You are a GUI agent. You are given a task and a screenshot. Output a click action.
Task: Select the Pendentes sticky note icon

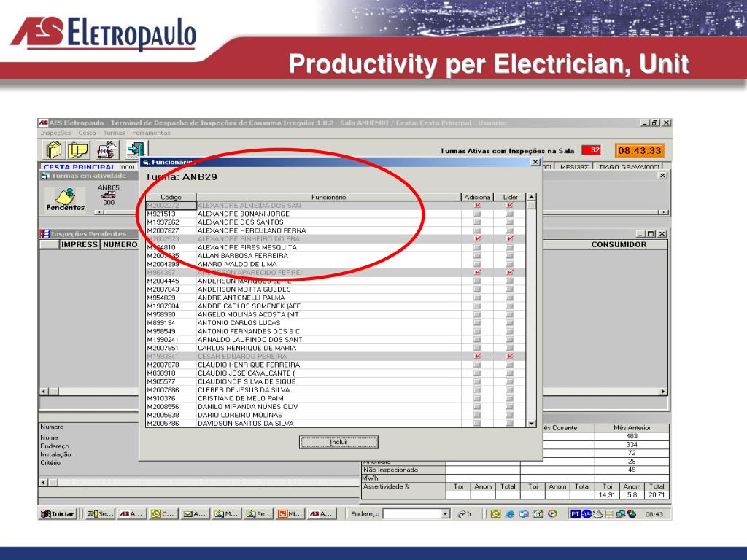pyautogui.click(x=65, y=200)
